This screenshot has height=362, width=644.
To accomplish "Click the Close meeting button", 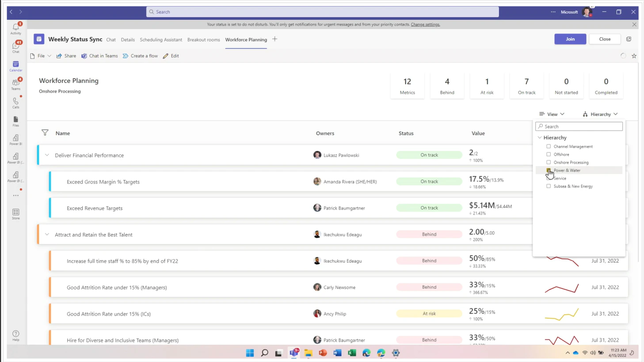I will click(605, 39).
